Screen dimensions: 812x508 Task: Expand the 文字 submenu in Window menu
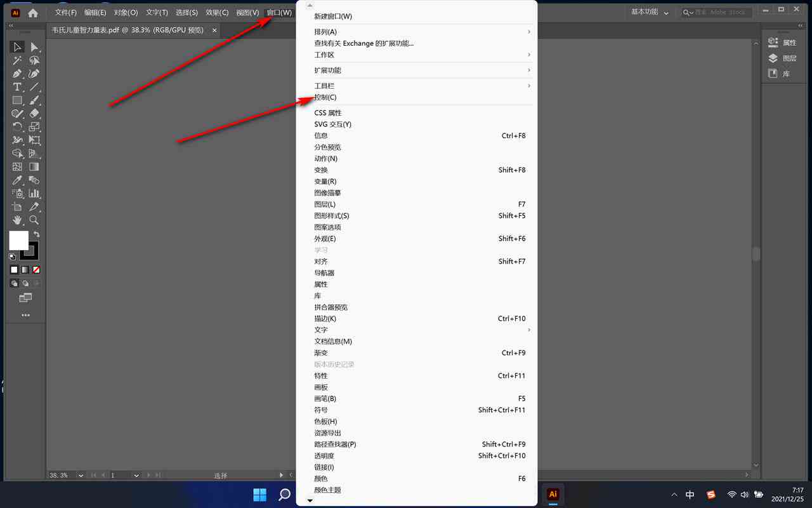tap(417, 330)
